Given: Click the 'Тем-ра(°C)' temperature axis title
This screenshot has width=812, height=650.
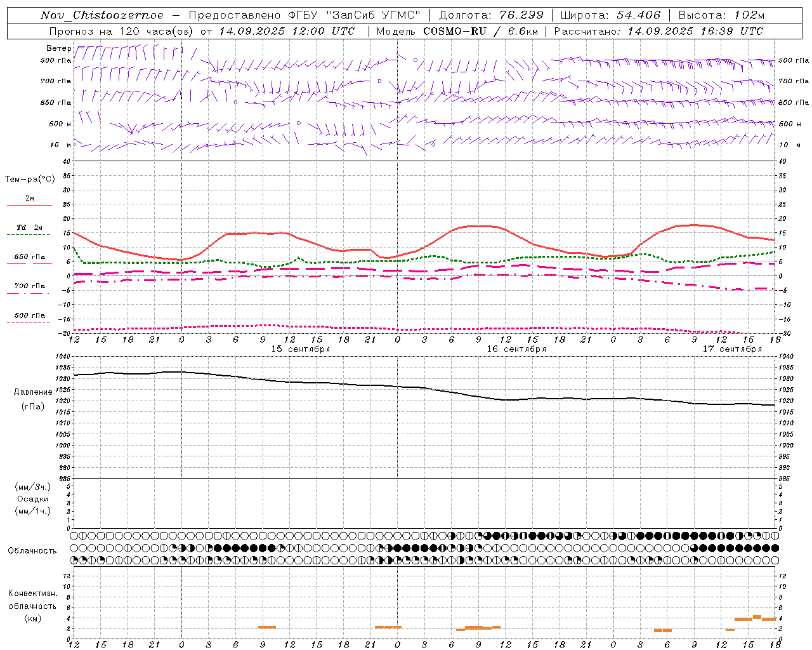Looking at the screenshot, I should coord(30,180).
